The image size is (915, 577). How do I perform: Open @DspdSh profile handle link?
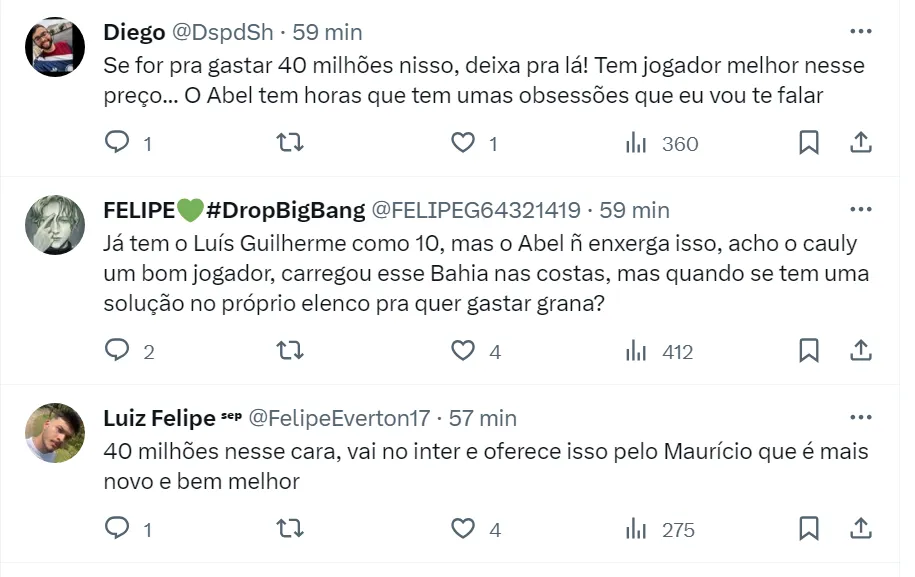pos(223,32)
